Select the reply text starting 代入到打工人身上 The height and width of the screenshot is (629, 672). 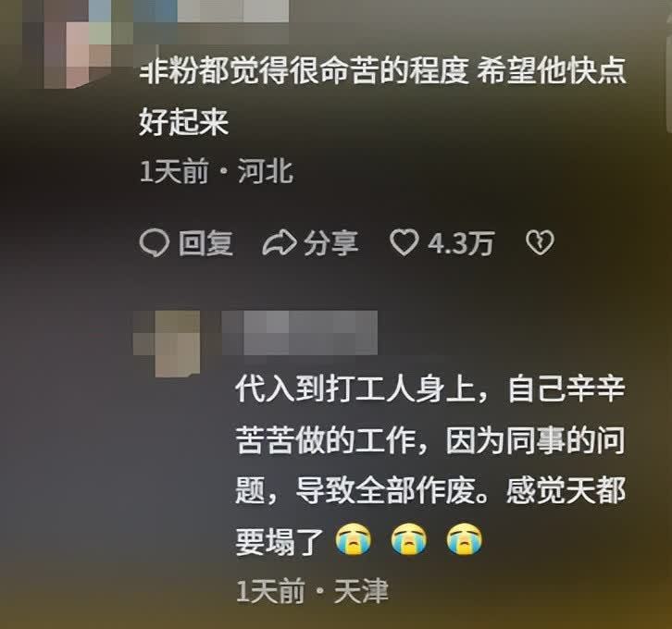click(x=429, y=465)
